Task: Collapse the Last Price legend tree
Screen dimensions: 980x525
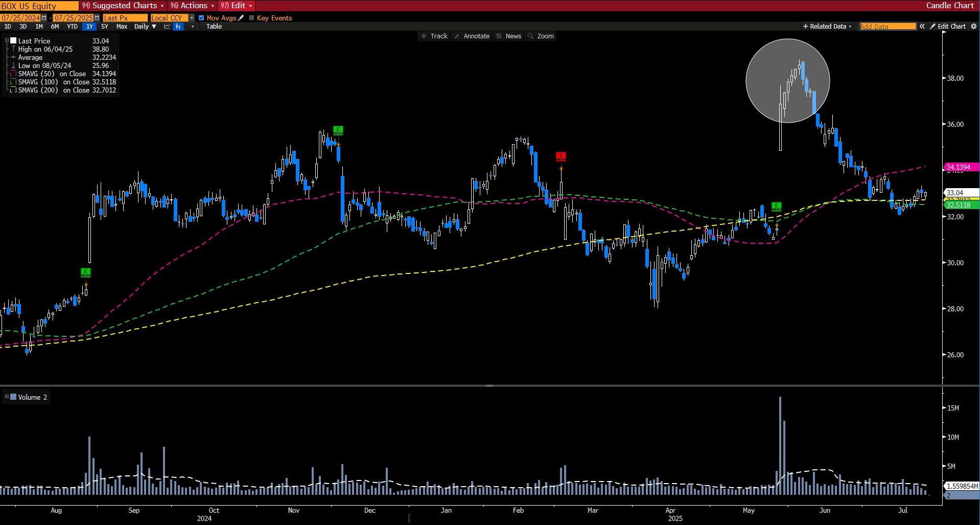Action: [x=7, y=40]
